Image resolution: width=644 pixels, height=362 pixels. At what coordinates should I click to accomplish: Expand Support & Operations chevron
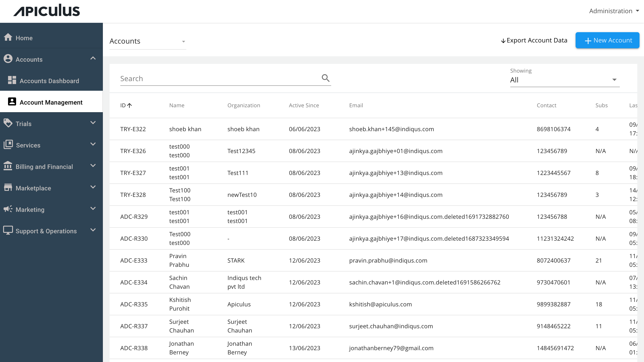point(93,230)
